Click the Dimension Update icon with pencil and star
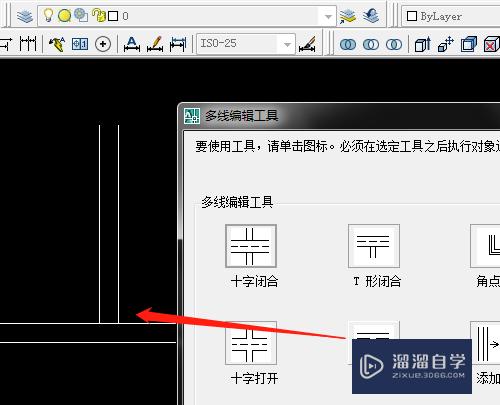Image resolution: width=500 pixels, height=405 pixels. pos(56,44)
